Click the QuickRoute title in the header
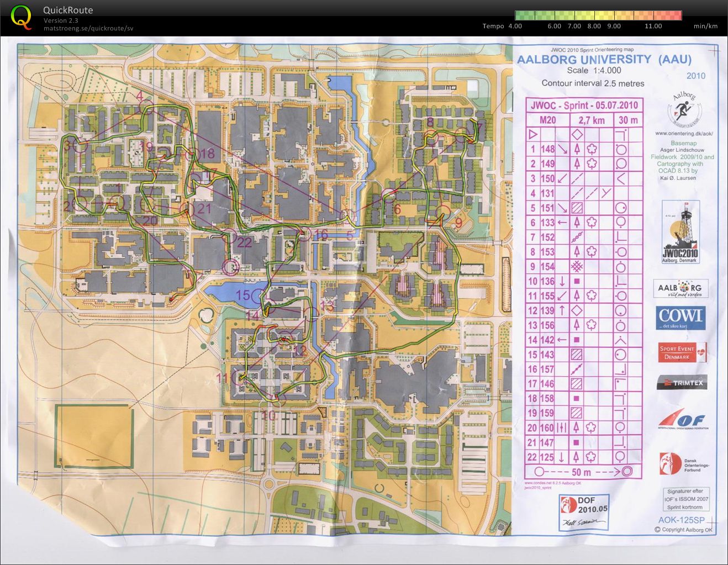Screen dimensions: 728x565 pos(68,10)
